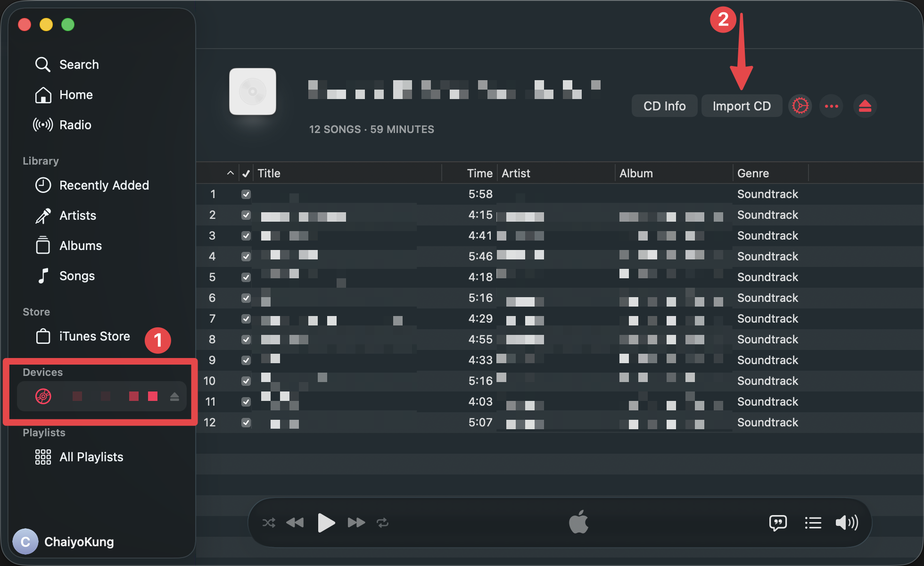Open Radio from the sidebar

click(75, 125)
